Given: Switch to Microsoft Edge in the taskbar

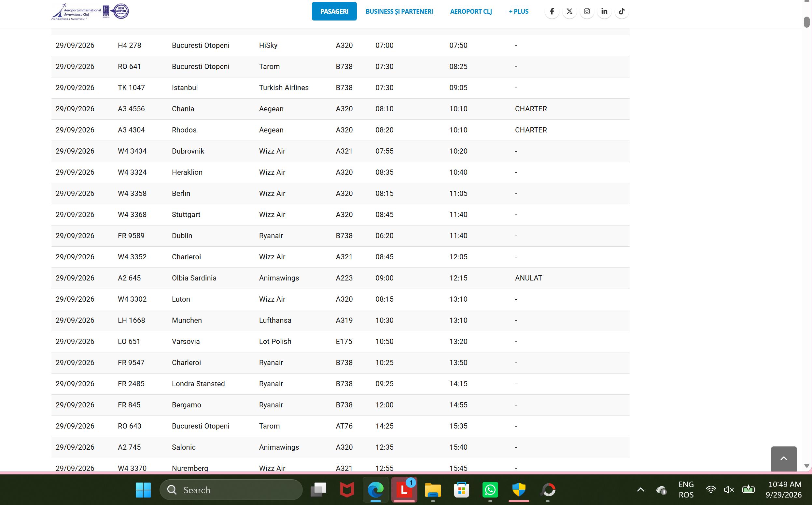Looking at the screenshot, I should click(x=376, y=490).
